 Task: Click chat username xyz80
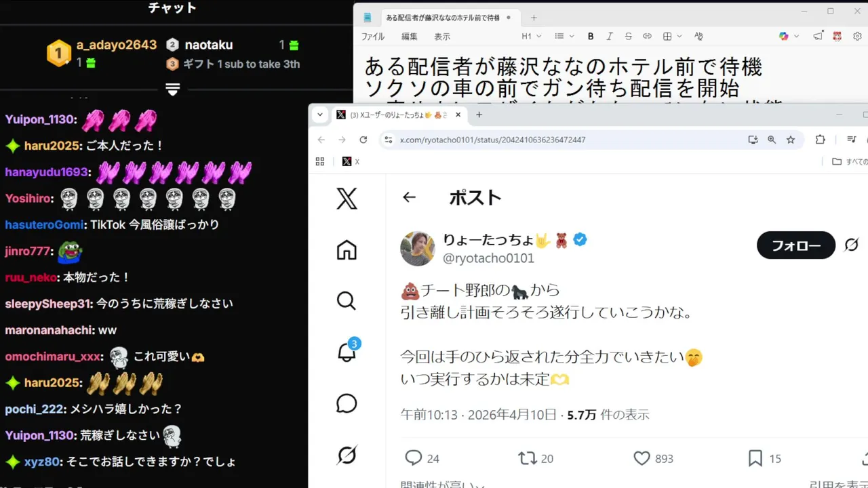(x=42, y=462)
